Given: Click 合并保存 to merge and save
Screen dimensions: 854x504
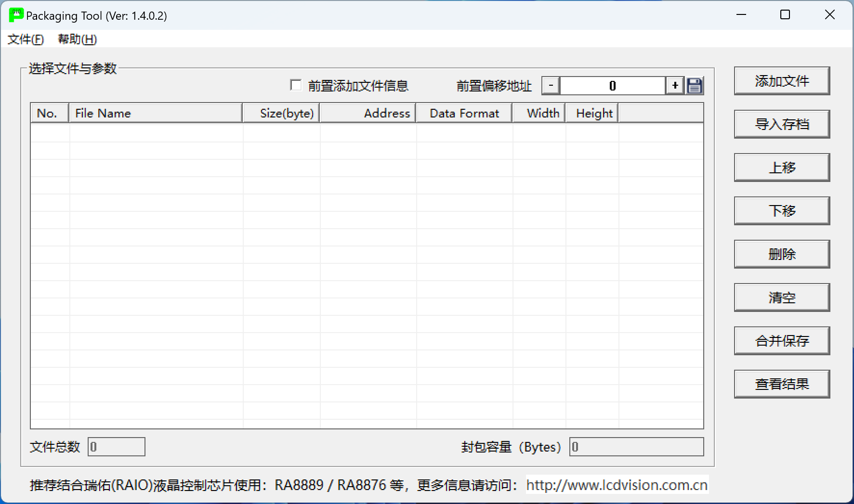Looking at the screenshot, I should 781,341.
